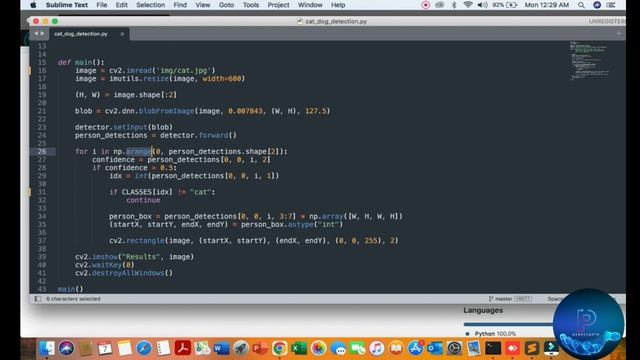This screenshot has width=640, height=360.
Task: Click 'blobFromImage' on line 21
Action: [167, 111]
